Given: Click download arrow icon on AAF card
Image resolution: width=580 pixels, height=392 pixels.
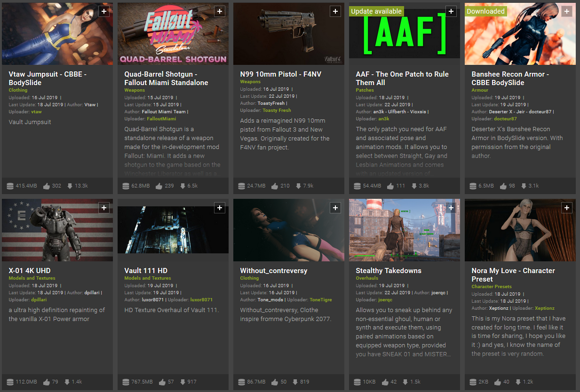Looking at the screenshot, I should click(x=414, y=186).
